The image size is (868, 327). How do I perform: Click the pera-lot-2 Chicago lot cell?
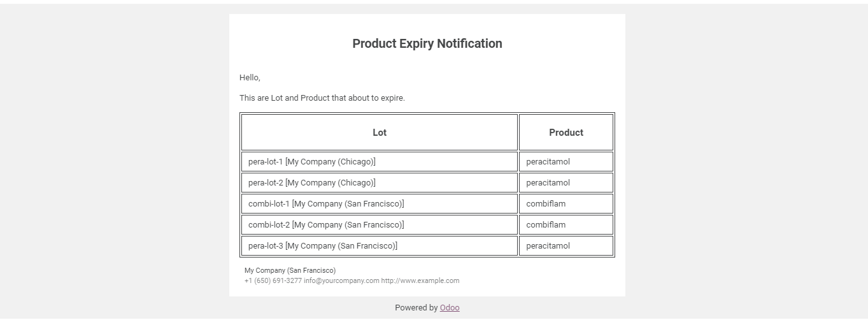pos(380,183)
